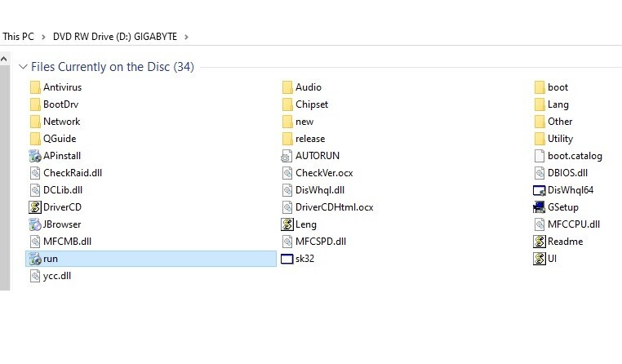Select the Network folder icon
The image size is (622, 364).
point(35,122)
